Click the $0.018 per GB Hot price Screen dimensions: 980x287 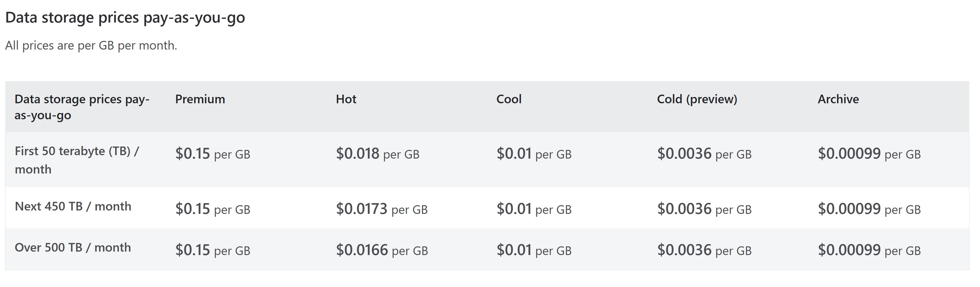(377, 154)
